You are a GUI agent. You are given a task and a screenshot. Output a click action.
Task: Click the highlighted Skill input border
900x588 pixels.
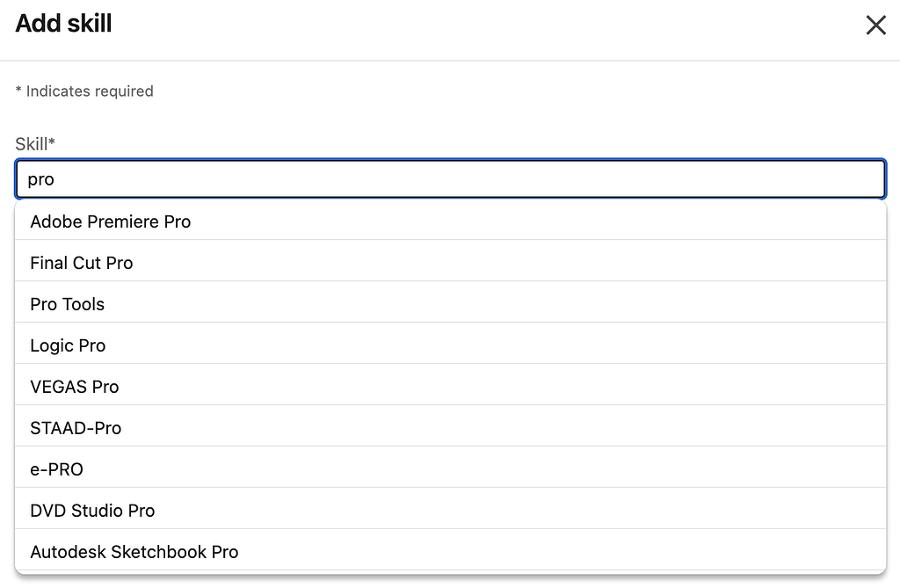[x=450, y=162]
